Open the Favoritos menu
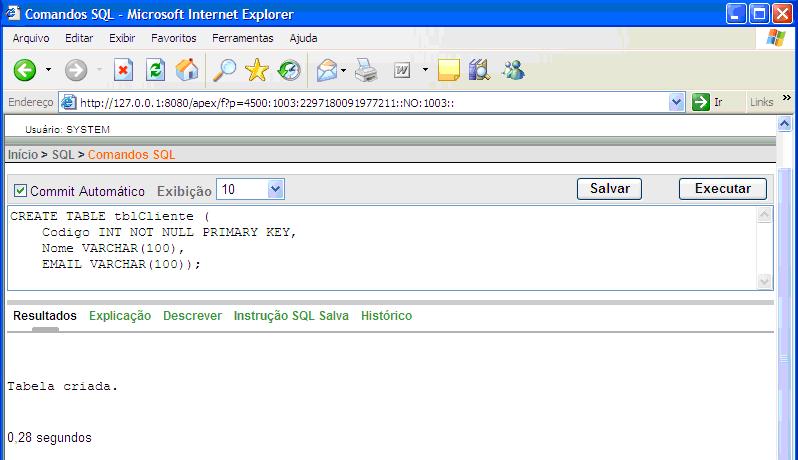This screenshot has height=460, width=798. click(x=173, y=38)
